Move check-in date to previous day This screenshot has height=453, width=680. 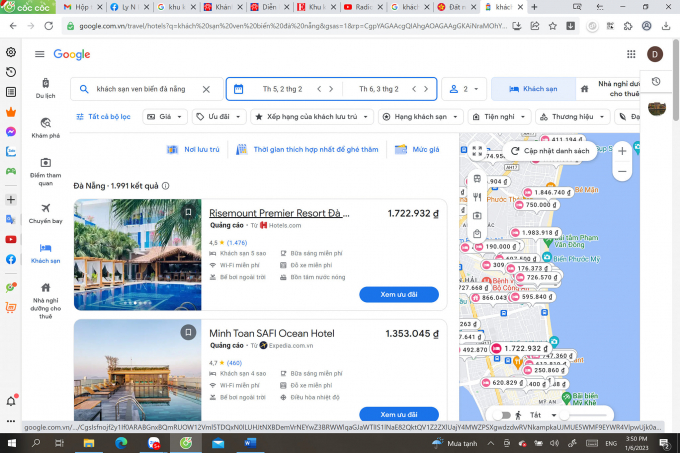pos(319,89)
